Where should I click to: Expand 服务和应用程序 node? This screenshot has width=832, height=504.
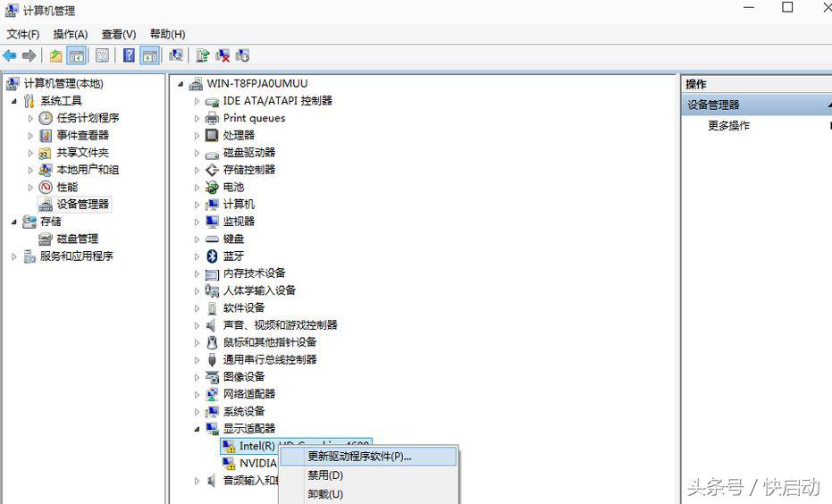coord(14,256)
